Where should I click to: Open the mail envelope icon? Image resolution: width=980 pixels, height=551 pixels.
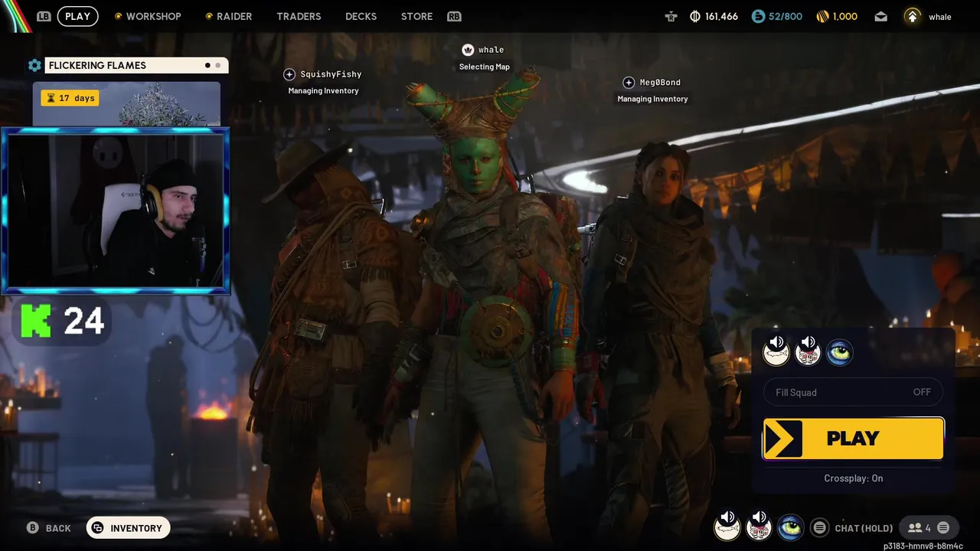pos(880,16)
